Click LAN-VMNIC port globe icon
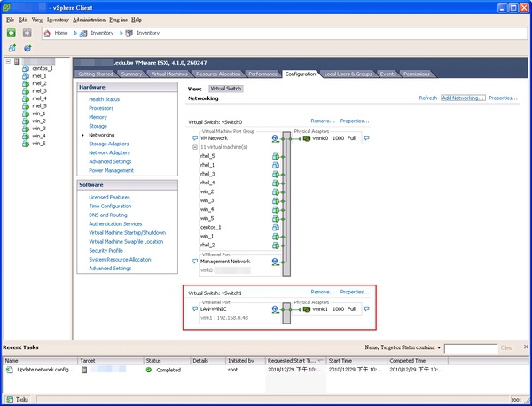 tap(275, 309)
